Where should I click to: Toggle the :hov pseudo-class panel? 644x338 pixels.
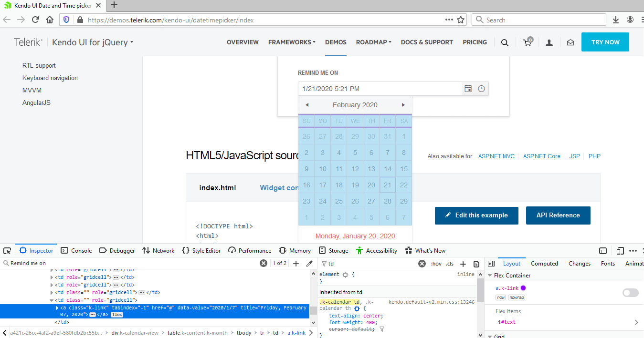pyautogui.click(x=436, y=264)
